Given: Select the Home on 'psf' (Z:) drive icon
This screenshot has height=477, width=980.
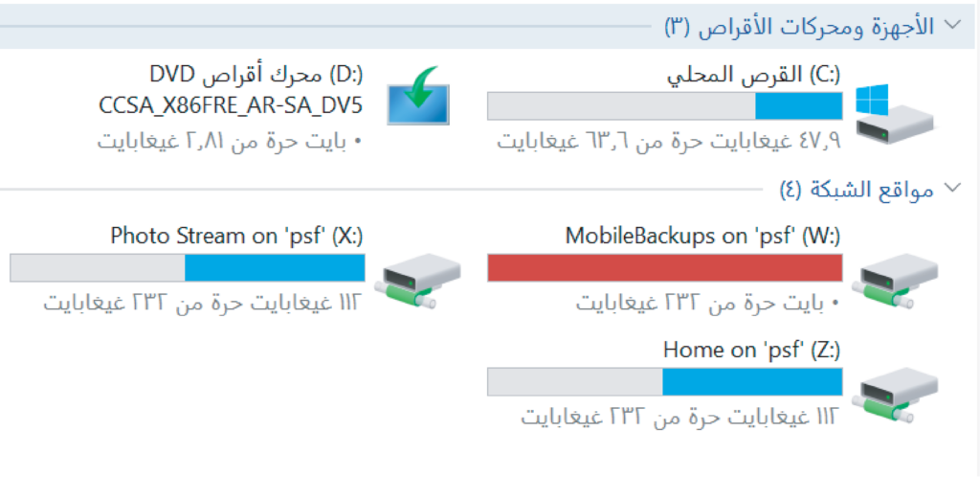Looking at the screenshot, I should 899,395.
